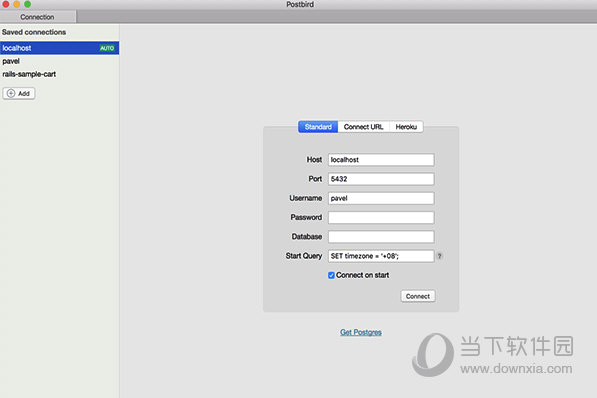This screenshot has width=597, height=398.
Task: Click the plus icon on the Add button
Action: coord(11,93)
